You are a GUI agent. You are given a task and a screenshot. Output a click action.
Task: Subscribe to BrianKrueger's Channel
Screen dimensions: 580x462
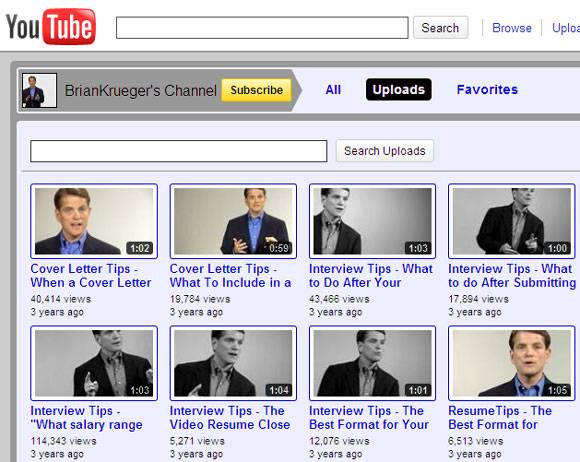pos(256,90)
